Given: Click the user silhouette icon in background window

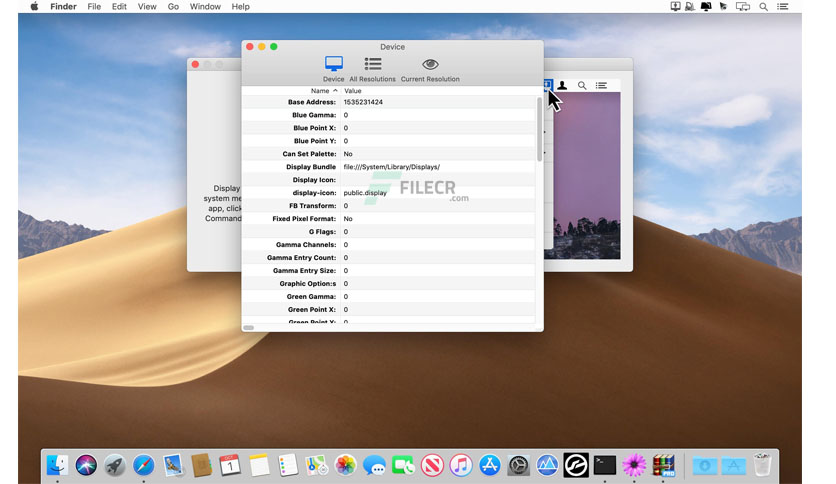Looking at the screenshot, I should [x=562, y=85].
